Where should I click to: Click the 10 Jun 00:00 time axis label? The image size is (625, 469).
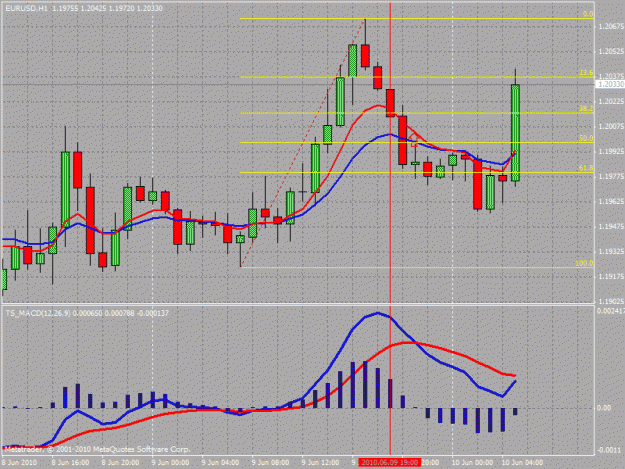pos(472,463)
